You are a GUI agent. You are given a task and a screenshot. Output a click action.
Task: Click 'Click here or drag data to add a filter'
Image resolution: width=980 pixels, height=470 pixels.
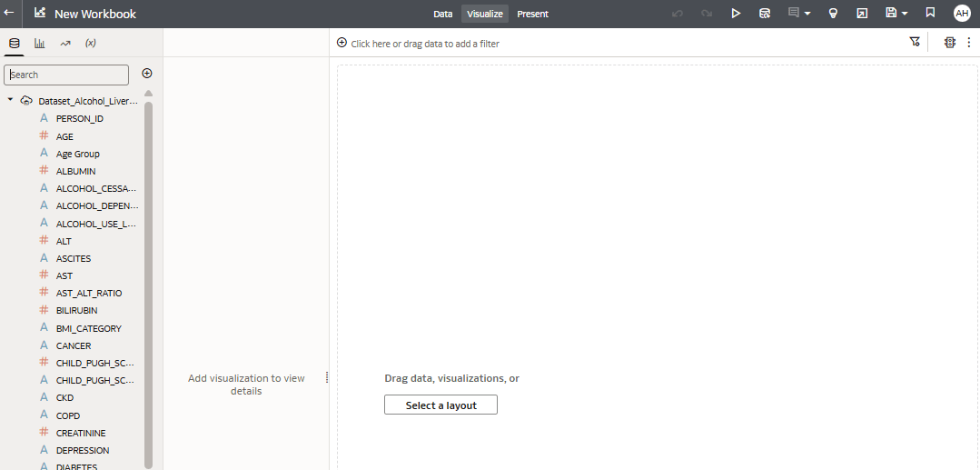[x=425, y=44]
